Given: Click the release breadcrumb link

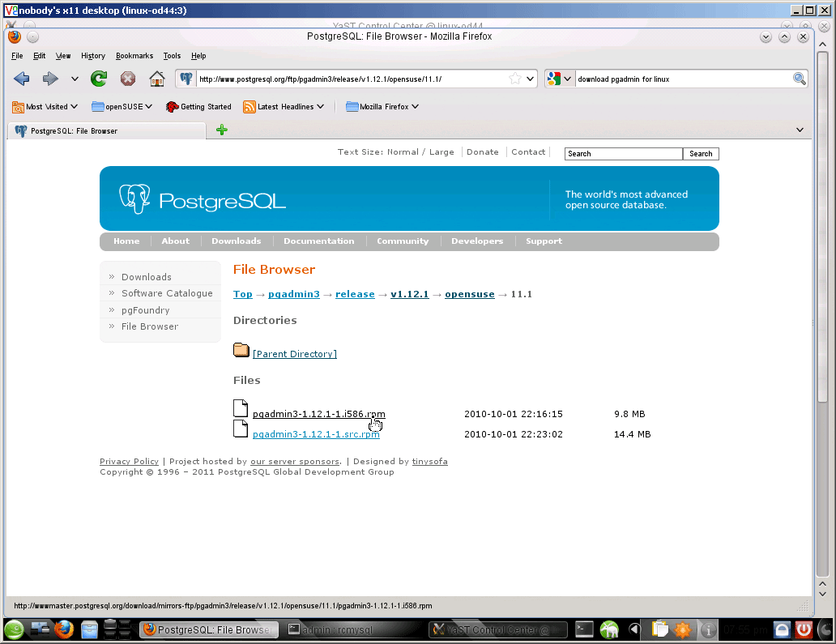Looking at the screenshot, I should pyautogui.click(x=355, y=294).
